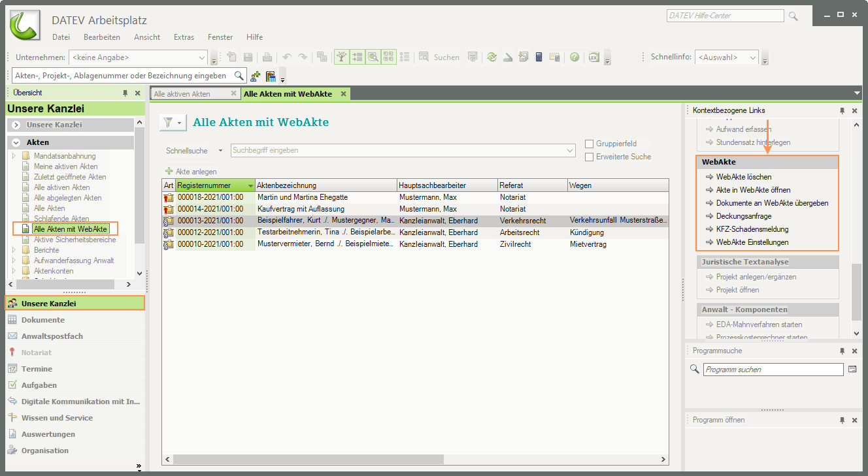Expand the Aufwanderfassung Anwalt tree node
The image size is (868, 476).
point(14,261)
